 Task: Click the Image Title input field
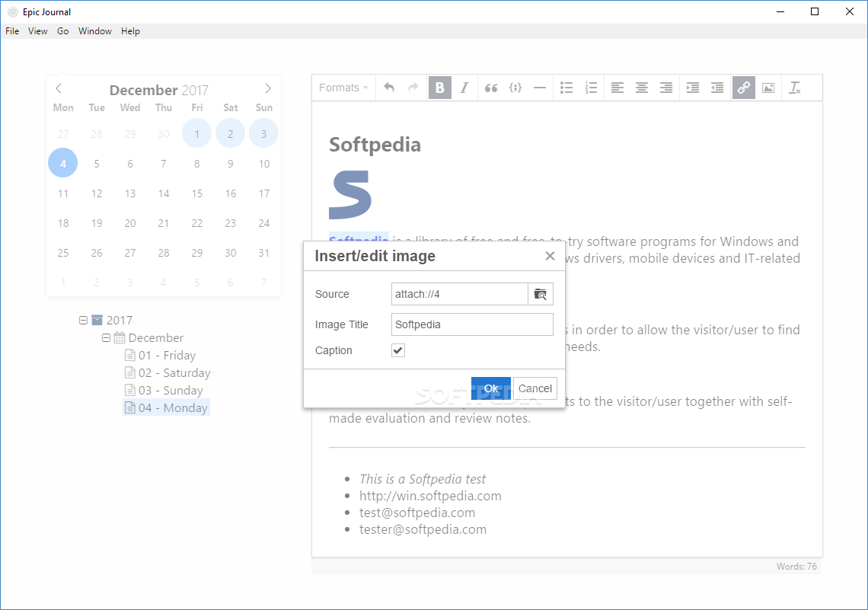tap(472, 324)
